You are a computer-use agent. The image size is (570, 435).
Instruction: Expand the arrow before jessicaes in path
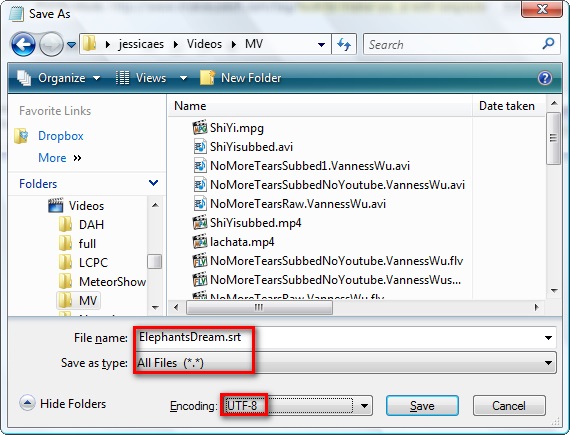[x=108, y=44]
